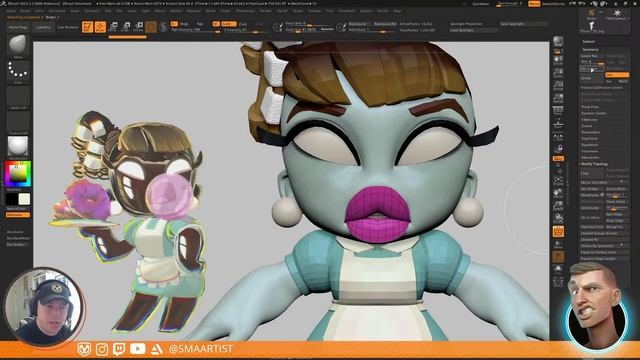Open the Texture Off selector

[18, 122]
